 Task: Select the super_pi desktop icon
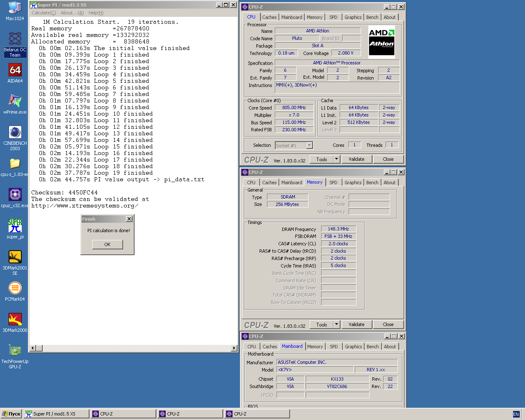coord(15,228)
